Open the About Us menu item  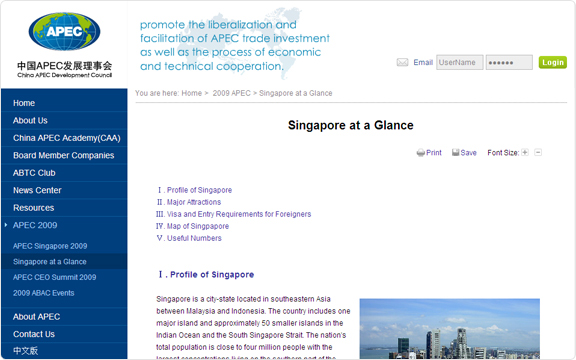click(x=30, y=120)
